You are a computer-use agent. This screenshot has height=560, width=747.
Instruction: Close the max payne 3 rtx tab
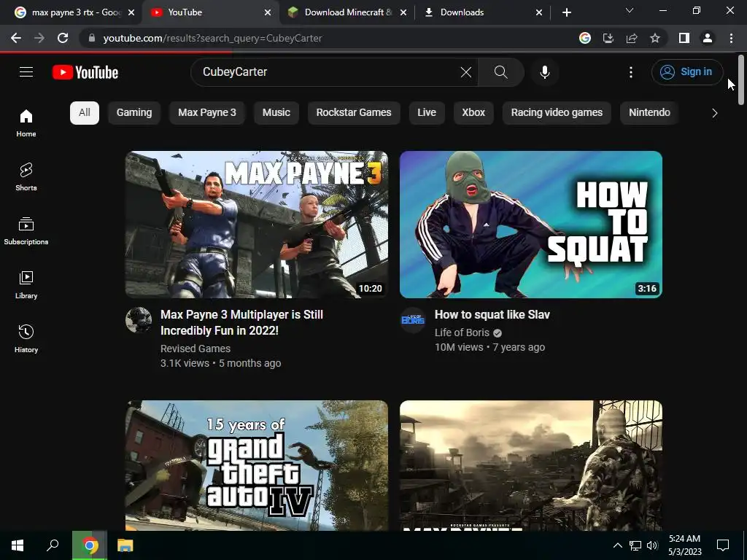click(132, 12)
